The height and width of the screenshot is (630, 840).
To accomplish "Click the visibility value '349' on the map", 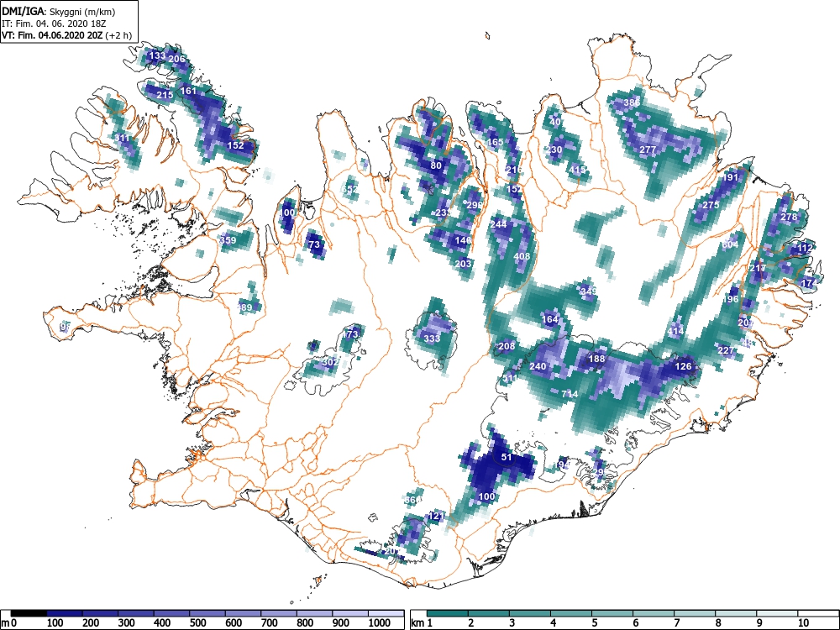I will pyautogui.click(x=588, y=291).
